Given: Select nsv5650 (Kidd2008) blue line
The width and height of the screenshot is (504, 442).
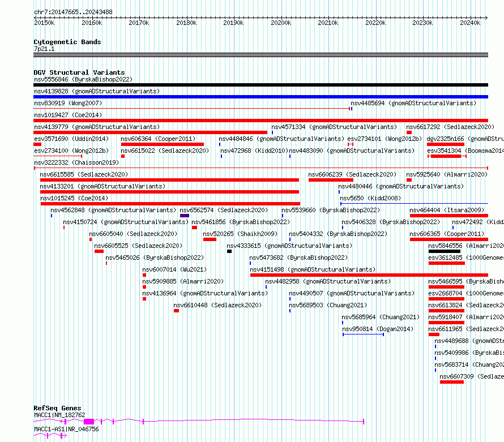Looking at the screenshot, I should (x=415, y=203).
